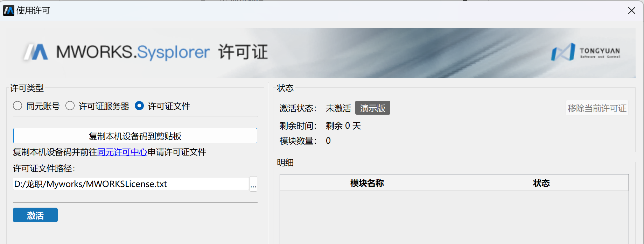Click the MWORKS.Sysplorer banner logo

(117, 52)
